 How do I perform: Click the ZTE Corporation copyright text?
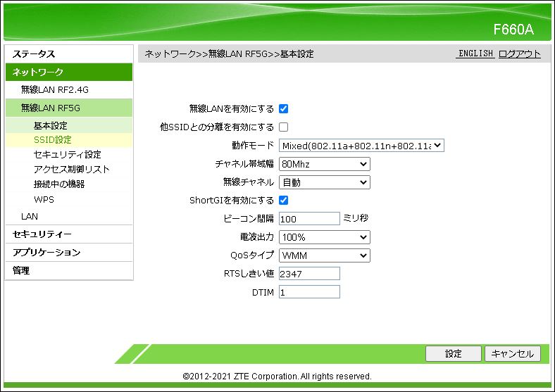coord(277,377)
